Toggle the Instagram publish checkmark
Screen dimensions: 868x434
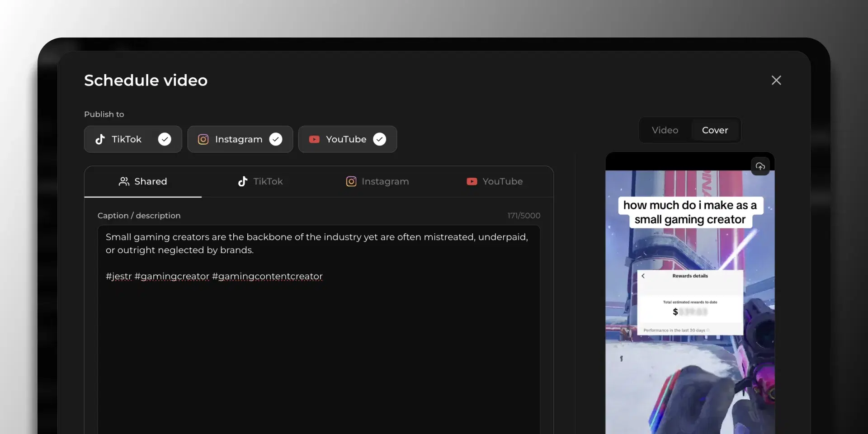tap(276, 139)
